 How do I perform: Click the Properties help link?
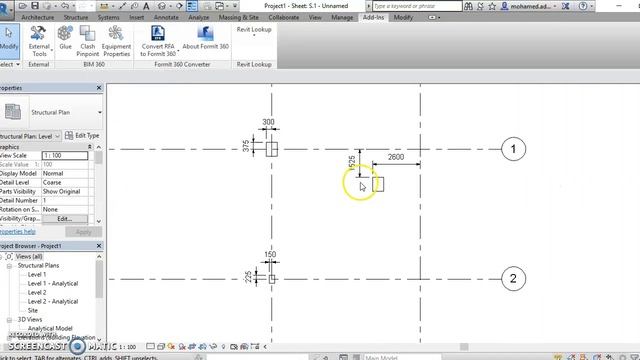click(x=18, y=231)
